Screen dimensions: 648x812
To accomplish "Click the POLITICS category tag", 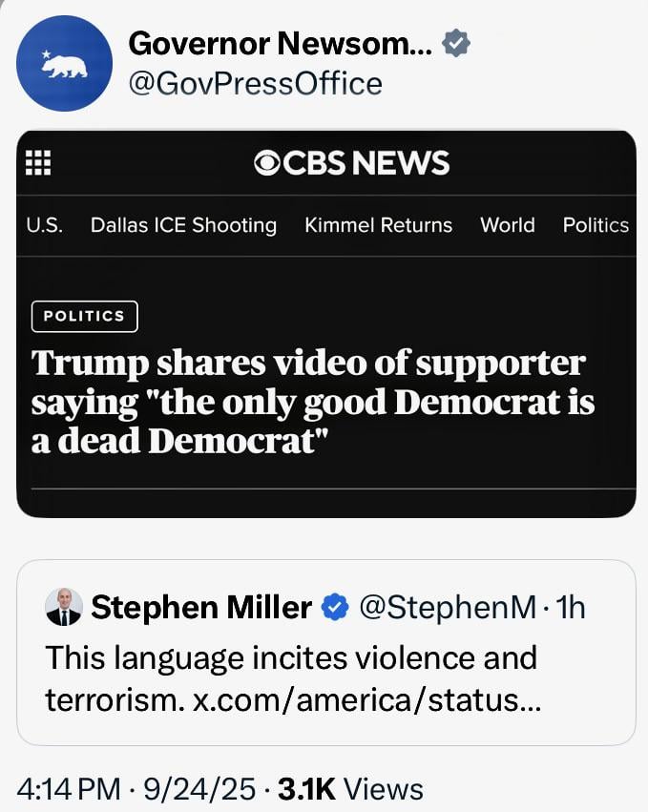I will pos(84,316).
